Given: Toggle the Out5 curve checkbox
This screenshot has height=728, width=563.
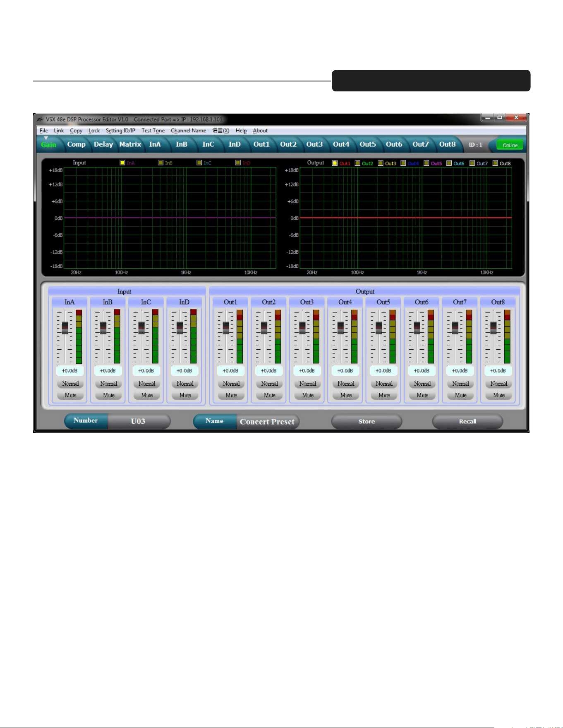Looking at the screenshot, I should pos(426,163).
